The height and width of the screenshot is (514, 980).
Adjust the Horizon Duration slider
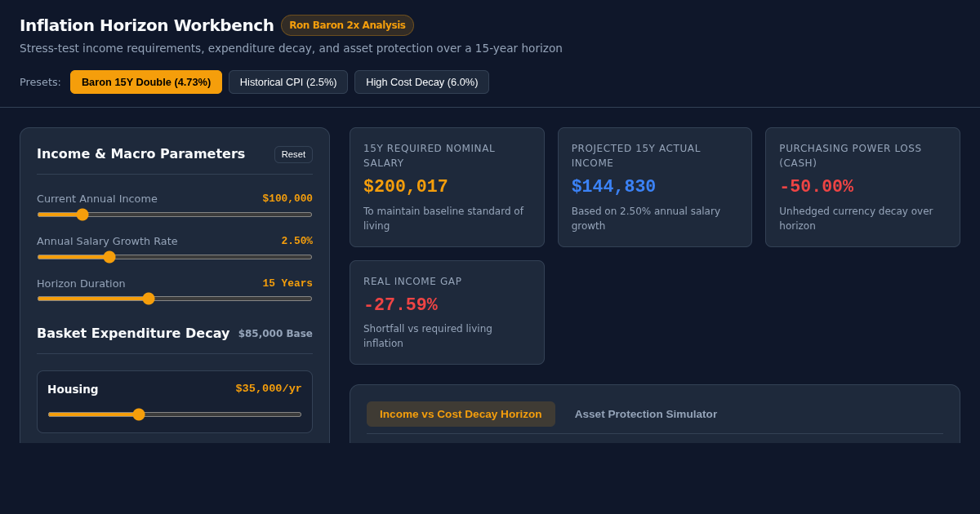175,299
